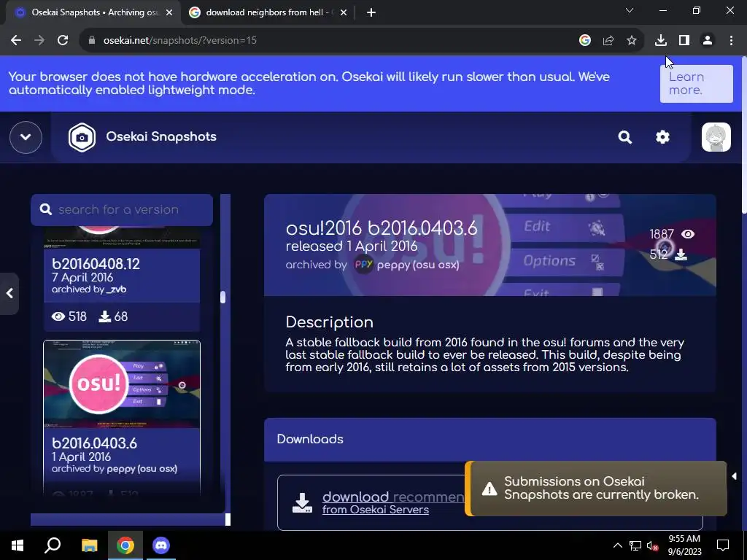Screen dimensions: 747x560
Task: Open the Chrome three-dot menu
Action: (x=731, y=41)
